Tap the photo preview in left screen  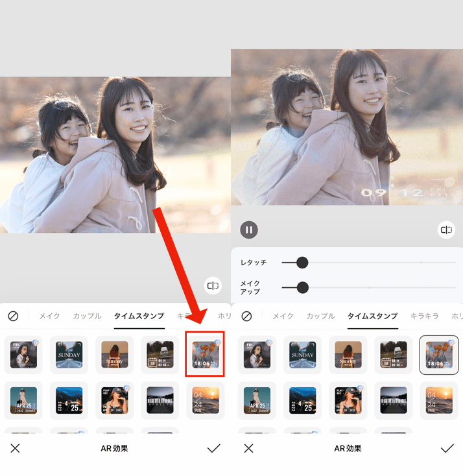(x=115, y=155)
